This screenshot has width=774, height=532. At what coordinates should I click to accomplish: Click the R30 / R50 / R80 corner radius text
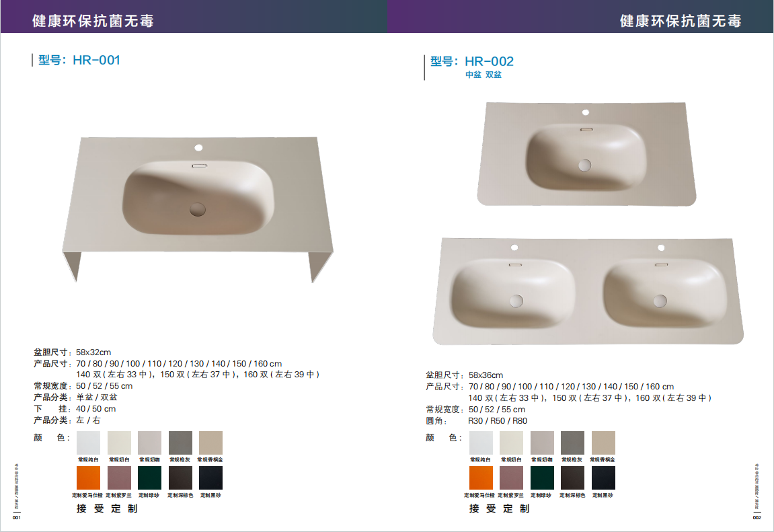[498, 421]
